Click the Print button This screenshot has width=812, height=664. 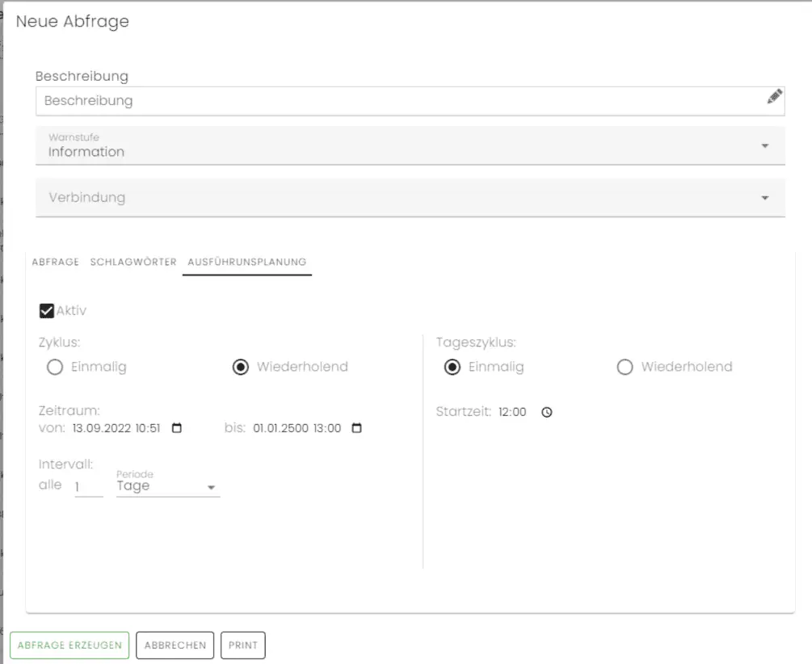pyautogui.click(x=243, y=645)
